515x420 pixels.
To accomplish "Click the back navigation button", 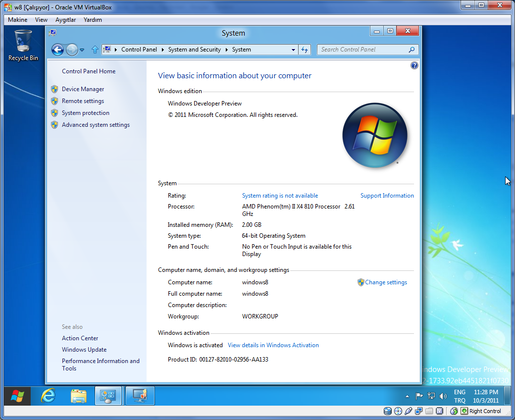I will (x=57, y=50).
